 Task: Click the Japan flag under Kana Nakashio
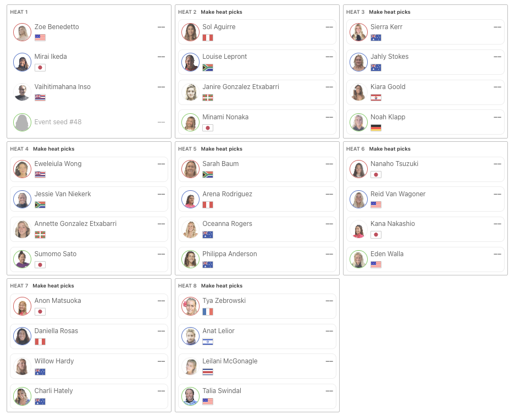376,235
